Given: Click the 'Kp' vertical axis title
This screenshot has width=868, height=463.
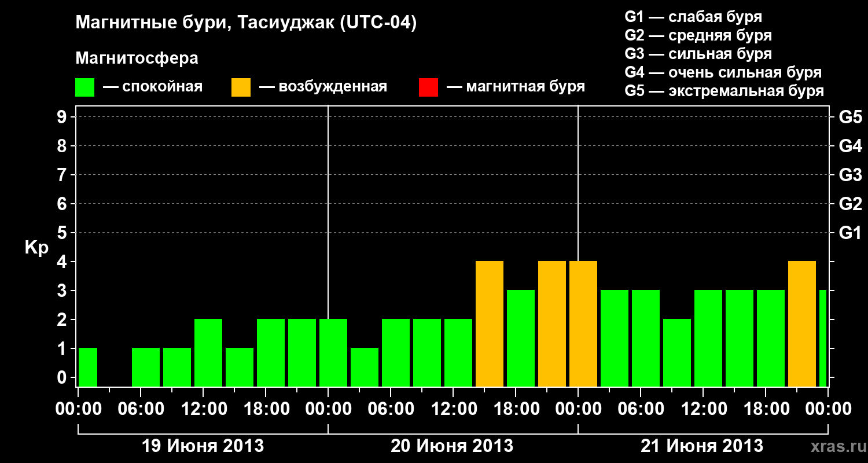Looking at the screenshot, I should (36, 248).
